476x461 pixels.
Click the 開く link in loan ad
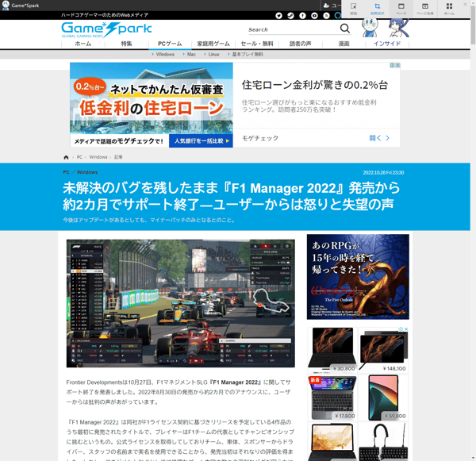coord(379,138)
